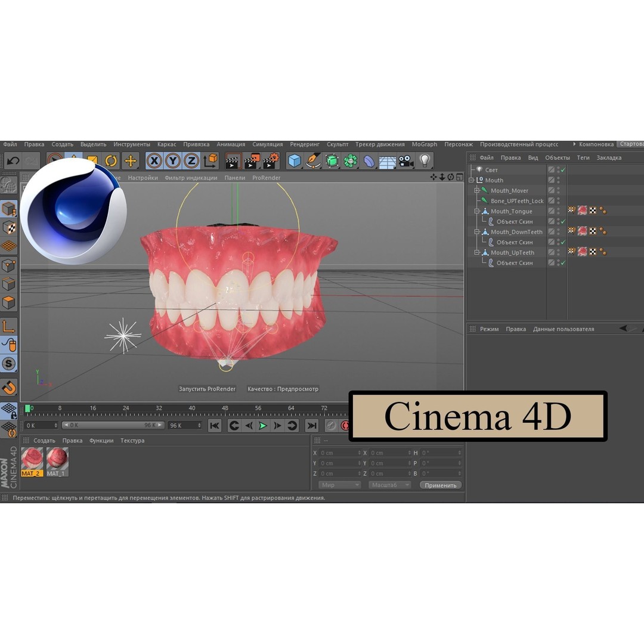Toggle visibility dots for Mouth_Tongue
Image resolution: width=644 pixels, height=644 pixels.
558,210
